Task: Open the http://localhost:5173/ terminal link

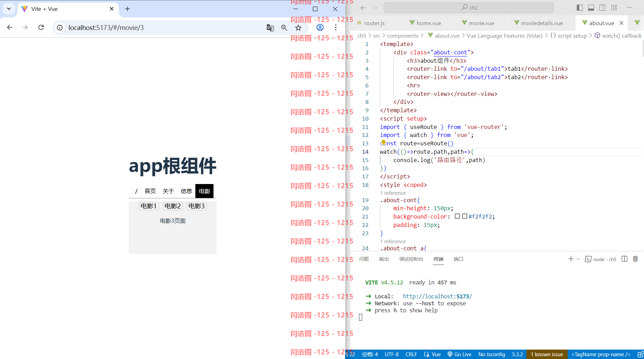Action: [437, 296]
